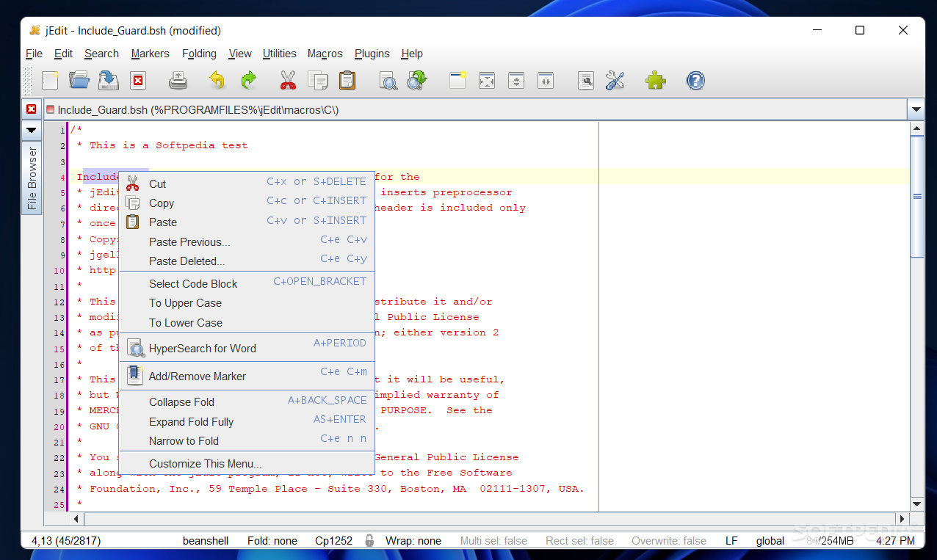937x560 pixels.
Task: Toggle Fold: none mode in status bar
Action: (x=272, y=541)
